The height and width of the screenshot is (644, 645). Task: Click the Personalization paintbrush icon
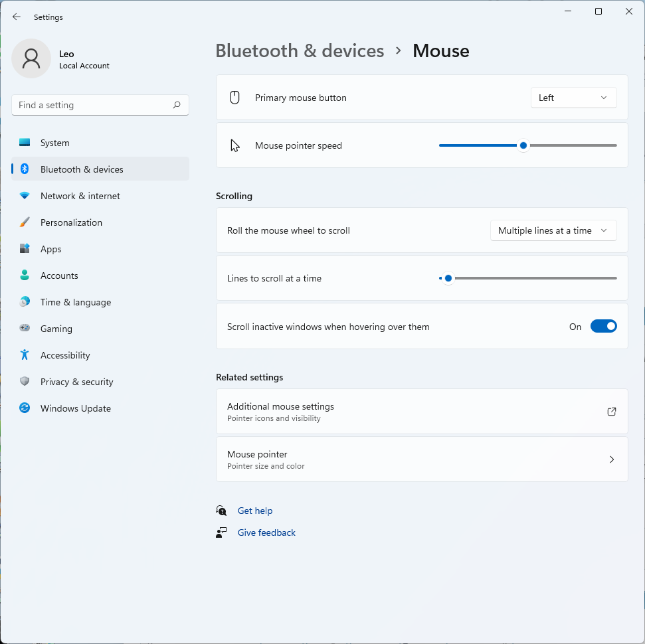[25, 222]
